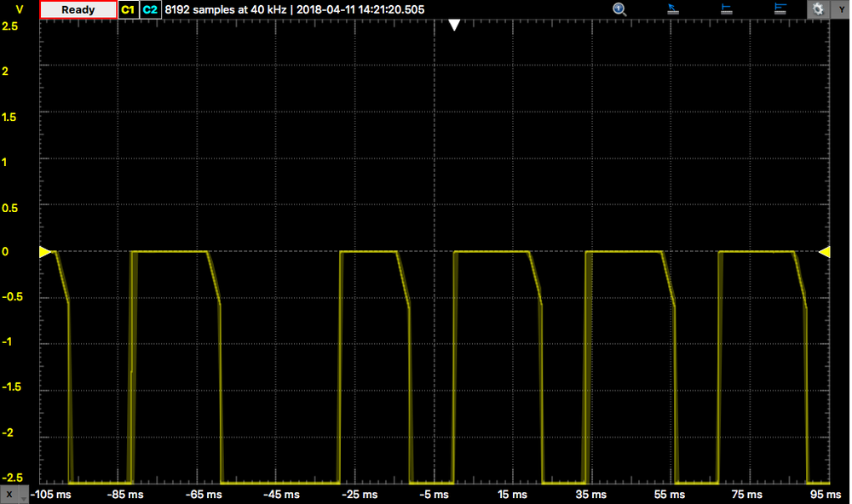Click the single-line measure icon
852x504 pixels.
pos(727,9)
